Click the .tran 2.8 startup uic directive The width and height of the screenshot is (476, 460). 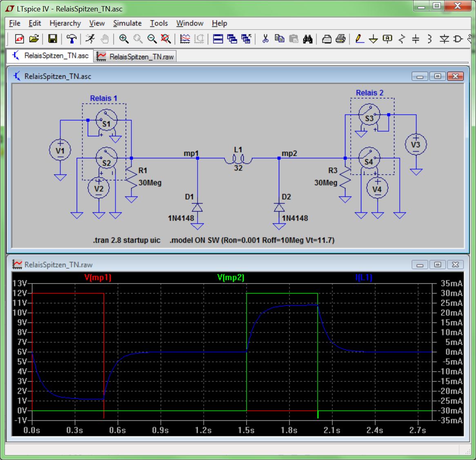pos(127,240)
